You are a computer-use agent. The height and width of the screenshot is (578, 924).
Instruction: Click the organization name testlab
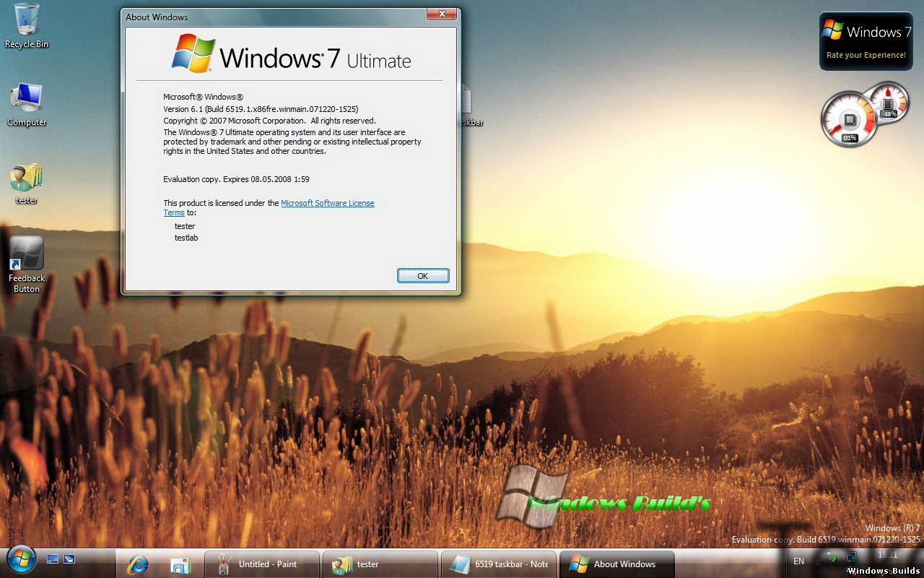point(186,238)
